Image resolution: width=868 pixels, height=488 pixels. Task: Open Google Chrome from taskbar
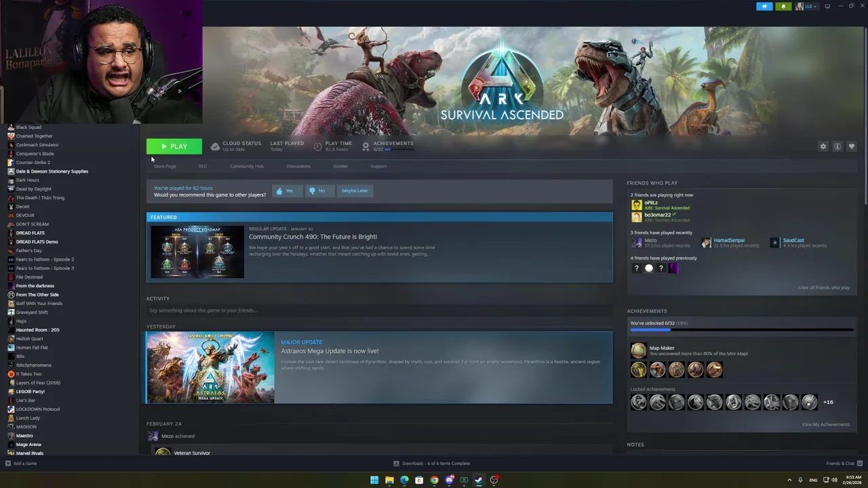point(434,480)
